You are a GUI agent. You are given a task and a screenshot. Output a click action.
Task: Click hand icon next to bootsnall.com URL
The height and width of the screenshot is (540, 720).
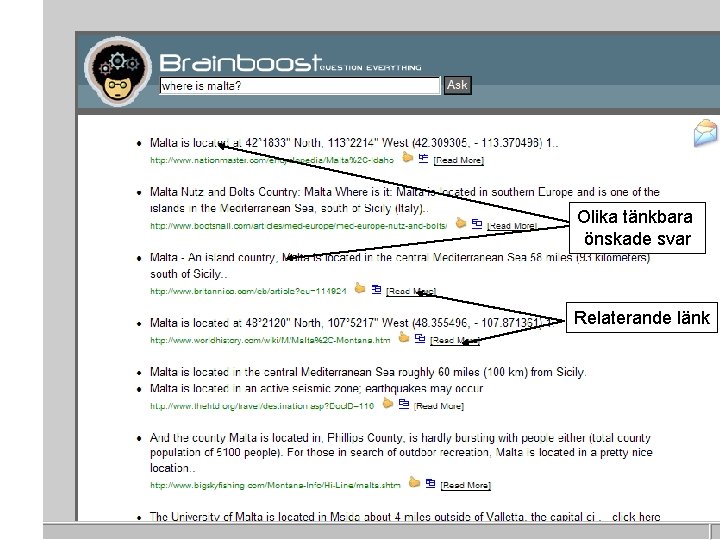tap(461, 223)
